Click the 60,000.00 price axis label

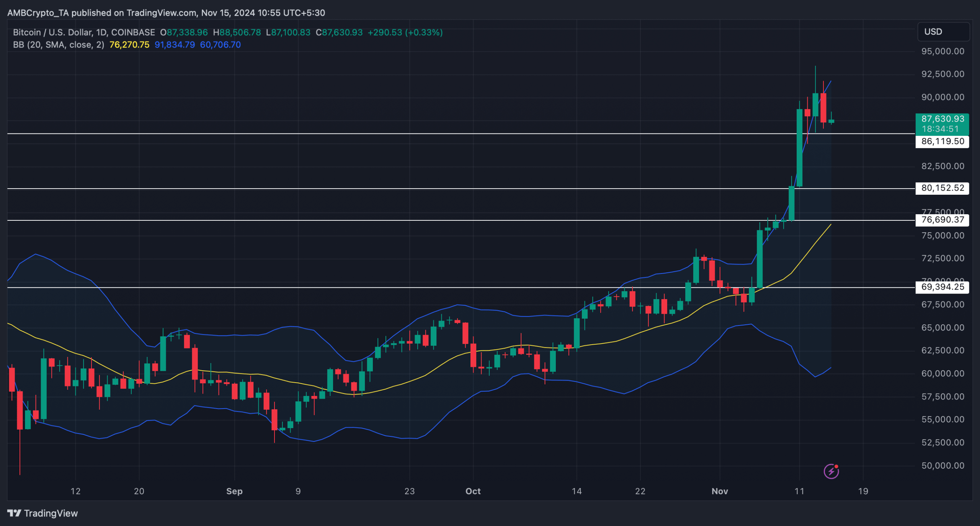pos(943,374)
